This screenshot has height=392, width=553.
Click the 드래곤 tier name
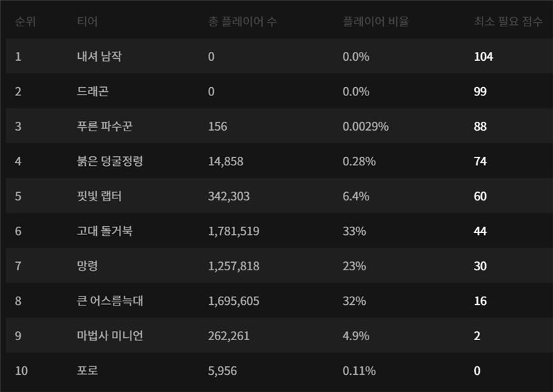(x=93, y=91)
